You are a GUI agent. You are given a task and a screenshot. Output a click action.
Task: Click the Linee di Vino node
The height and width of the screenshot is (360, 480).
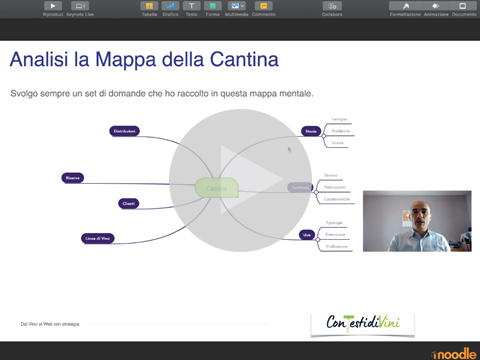pyautogui.click(x=98, y=238)
